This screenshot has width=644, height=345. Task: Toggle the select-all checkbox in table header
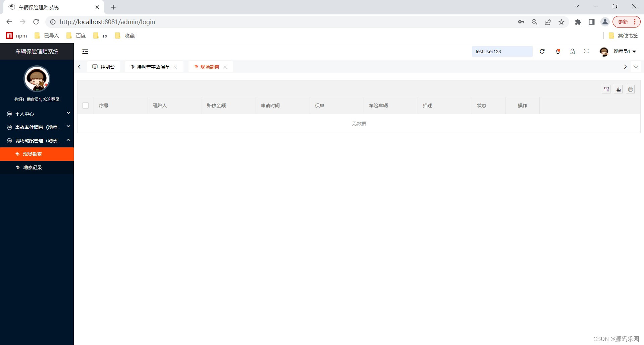coord(86,105)
